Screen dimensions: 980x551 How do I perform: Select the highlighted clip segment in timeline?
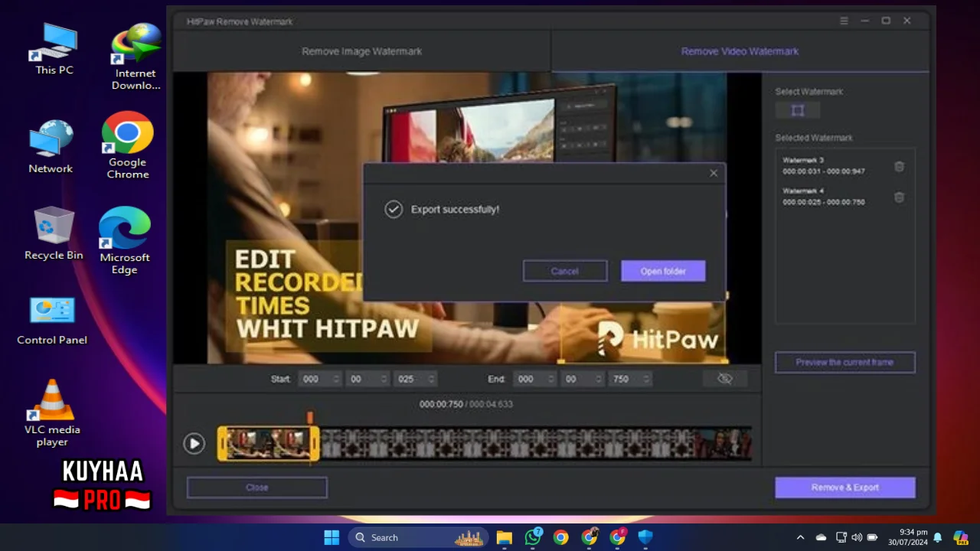coord(269,444)
